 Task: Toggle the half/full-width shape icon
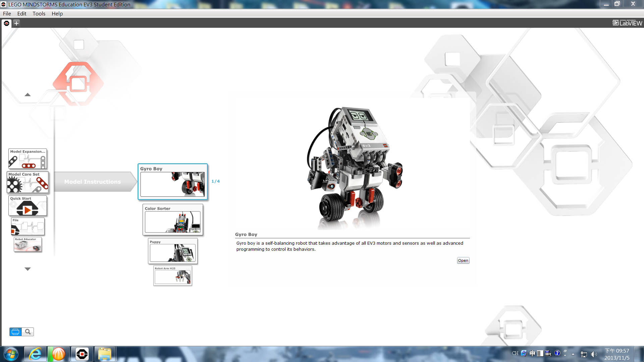tap(540, 353)
